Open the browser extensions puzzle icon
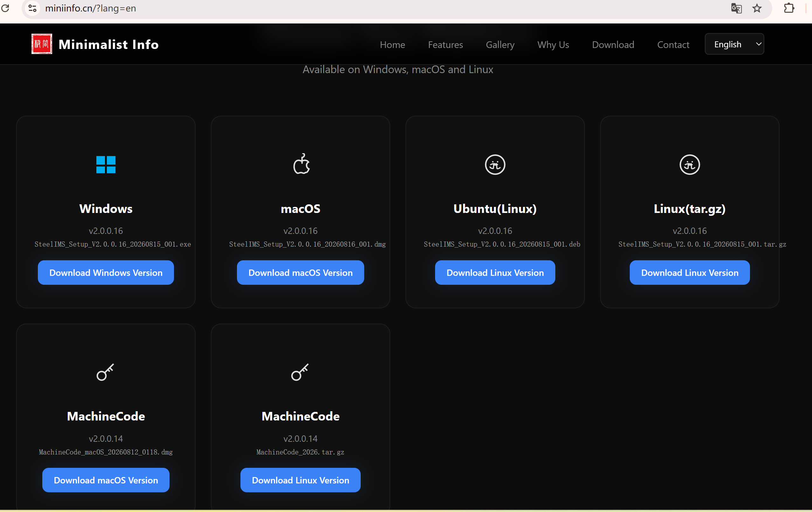 (x=789, y=8)
